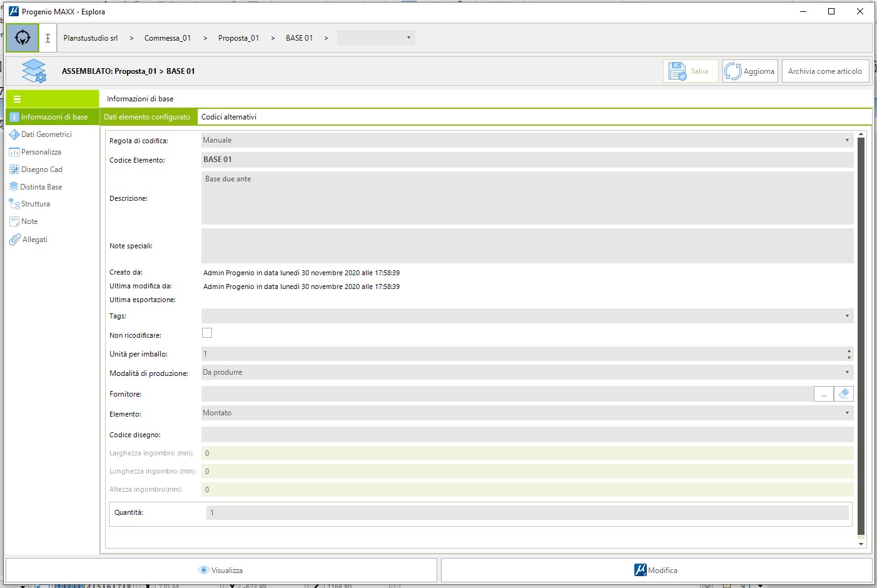Click the Quantità input field

click(527, 513)
